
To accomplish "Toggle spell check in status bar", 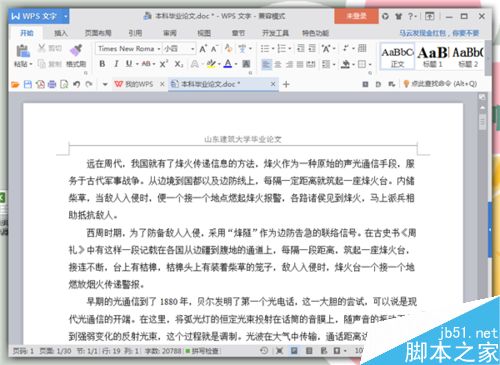I will (x=202, y=351).
